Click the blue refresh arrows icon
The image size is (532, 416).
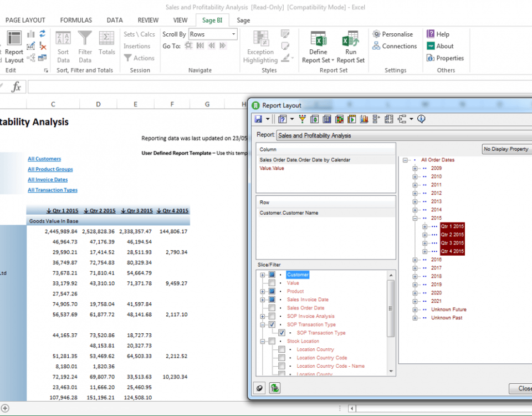pyautogui.click(x=43, y=34)
